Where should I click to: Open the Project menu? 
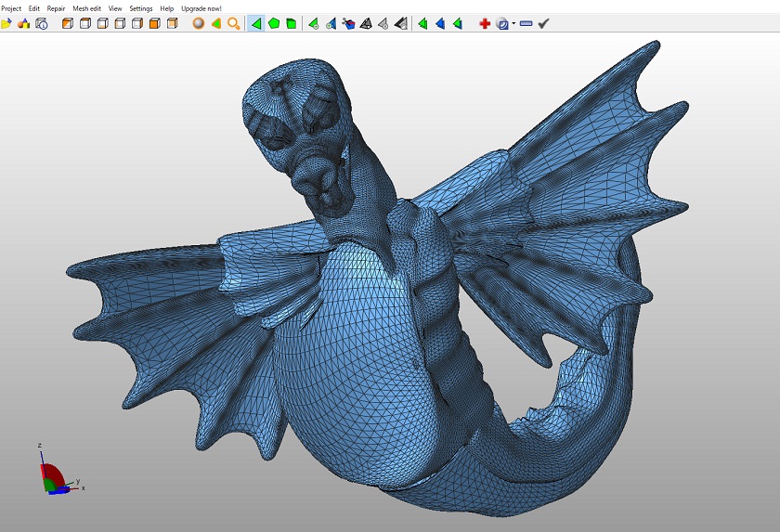coord(11,7)
